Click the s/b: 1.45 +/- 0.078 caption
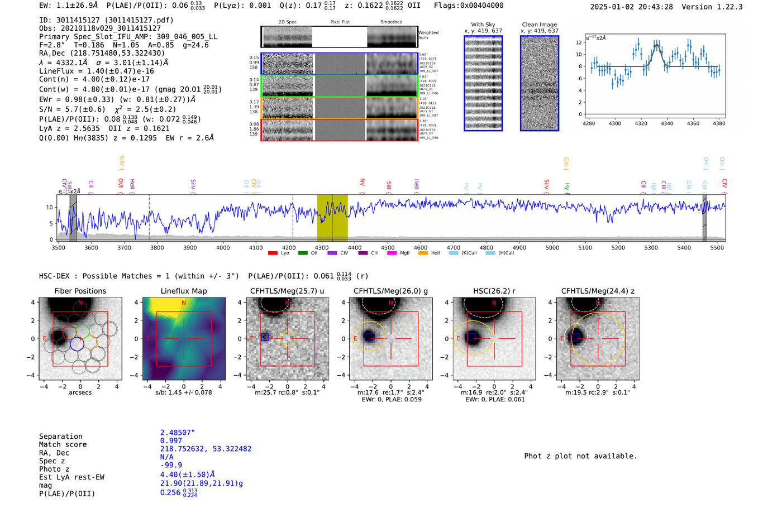 184,392
